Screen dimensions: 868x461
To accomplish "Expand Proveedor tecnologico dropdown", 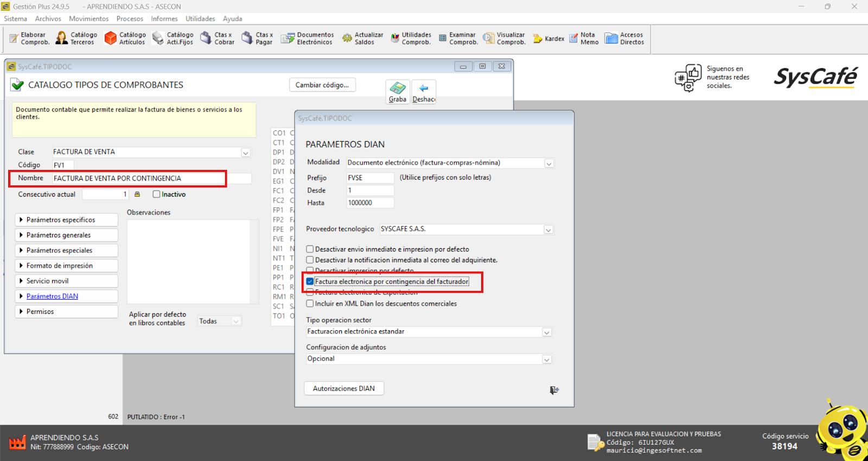I will pyautogui.click(x=548, y=230).
